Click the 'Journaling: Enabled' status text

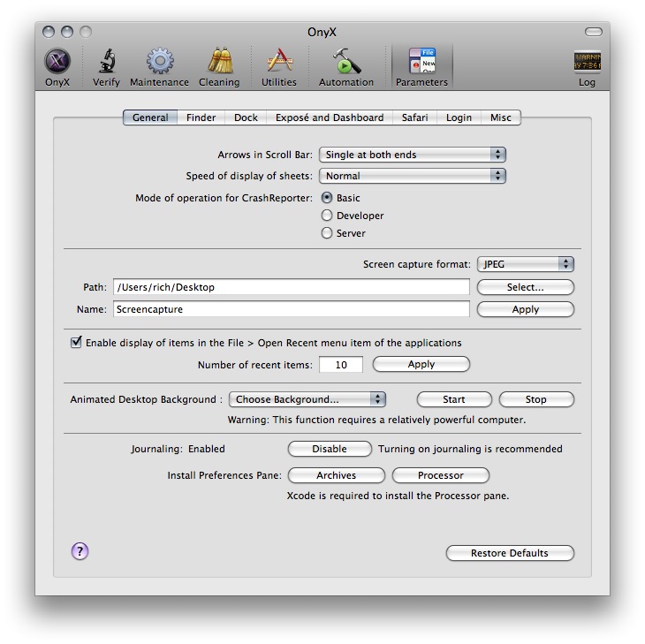point(178,449)
